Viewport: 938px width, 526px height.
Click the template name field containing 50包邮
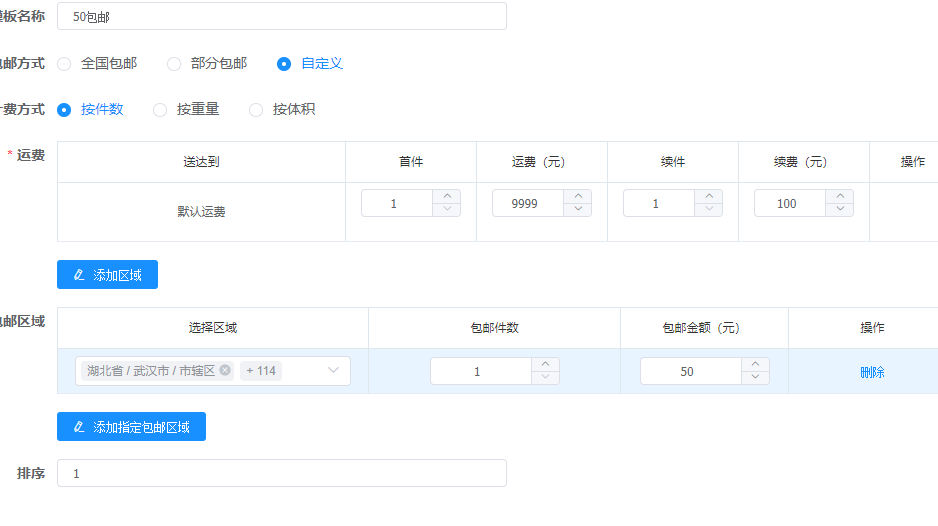click(282, 16)
